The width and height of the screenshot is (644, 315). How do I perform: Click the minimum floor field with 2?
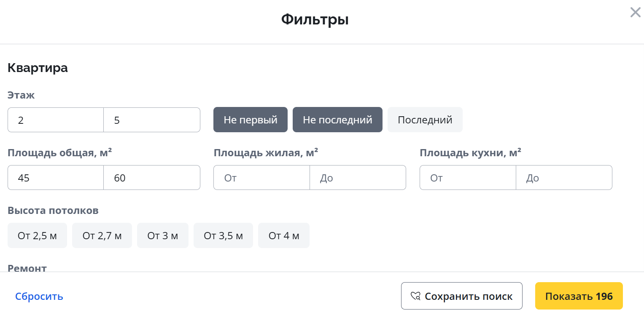[x=56, y=120]
